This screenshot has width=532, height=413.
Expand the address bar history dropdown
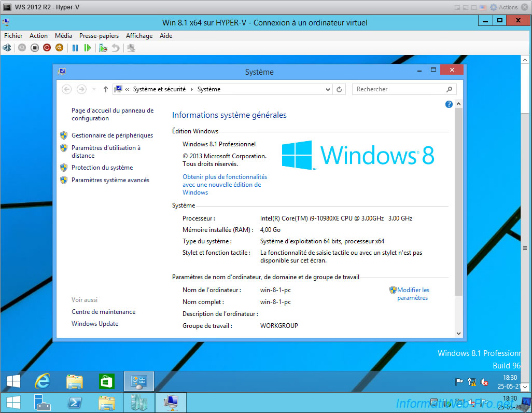click(x=328, y=89)
